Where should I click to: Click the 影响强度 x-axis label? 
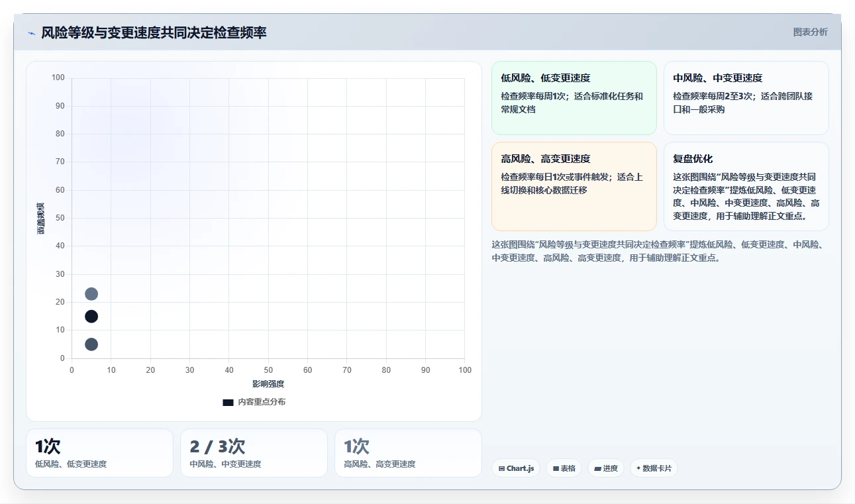tap(268, 384)
